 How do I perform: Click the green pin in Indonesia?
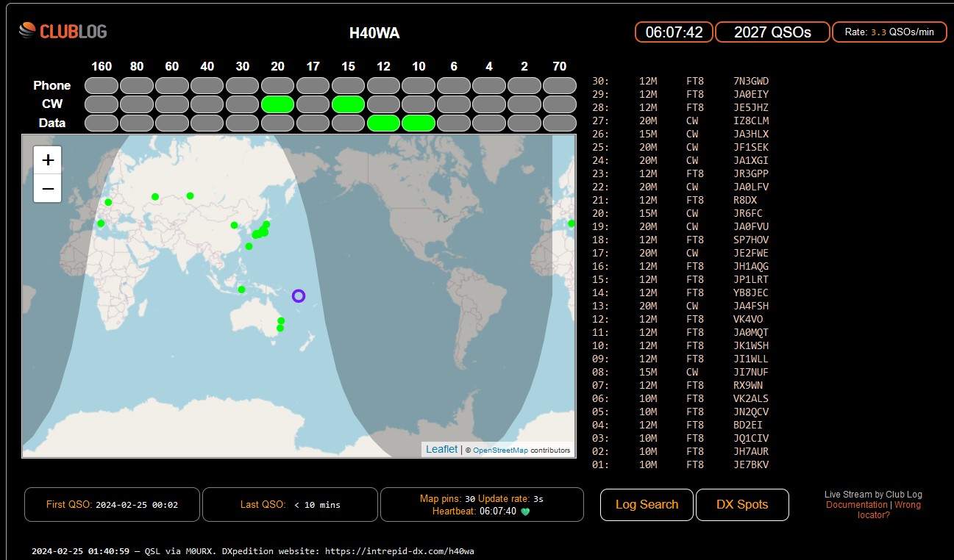click(241, 289)
